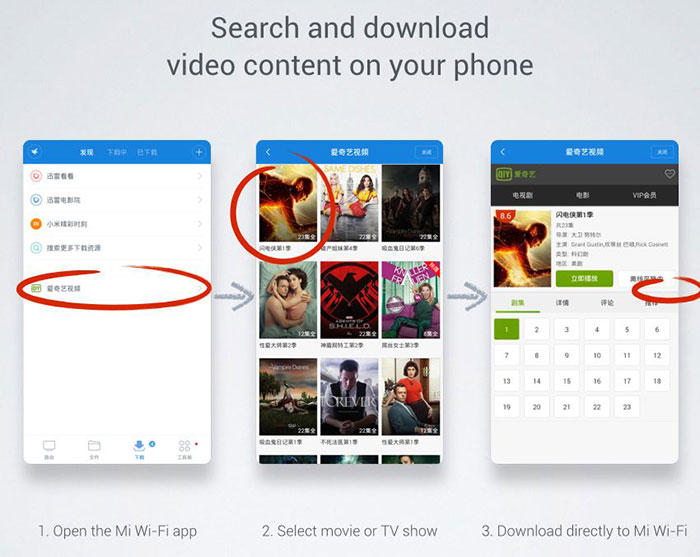
Task: Tap the plus icon in first phone header
Action: 199,152
